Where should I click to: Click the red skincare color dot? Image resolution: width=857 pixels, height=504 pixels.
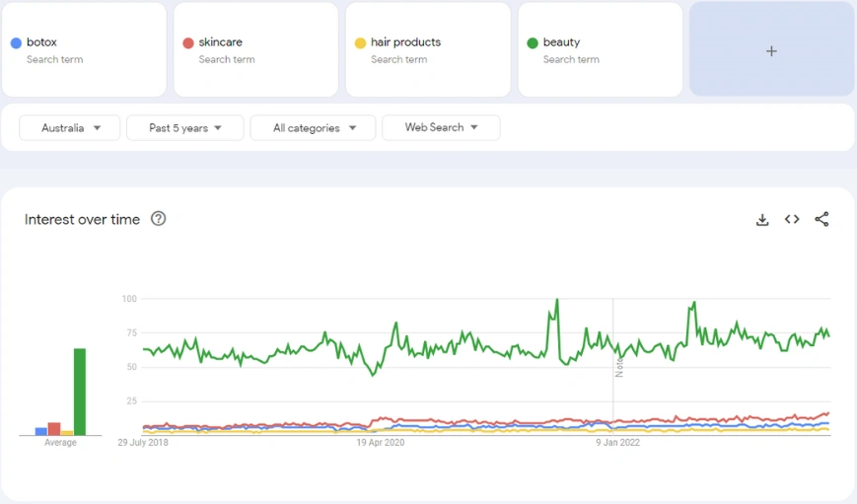point(188,42)
